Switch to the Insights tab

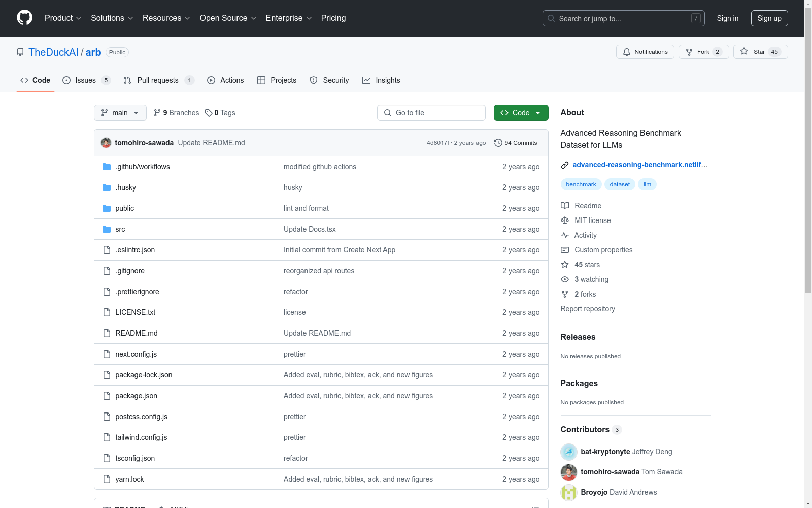pos(381,80)
